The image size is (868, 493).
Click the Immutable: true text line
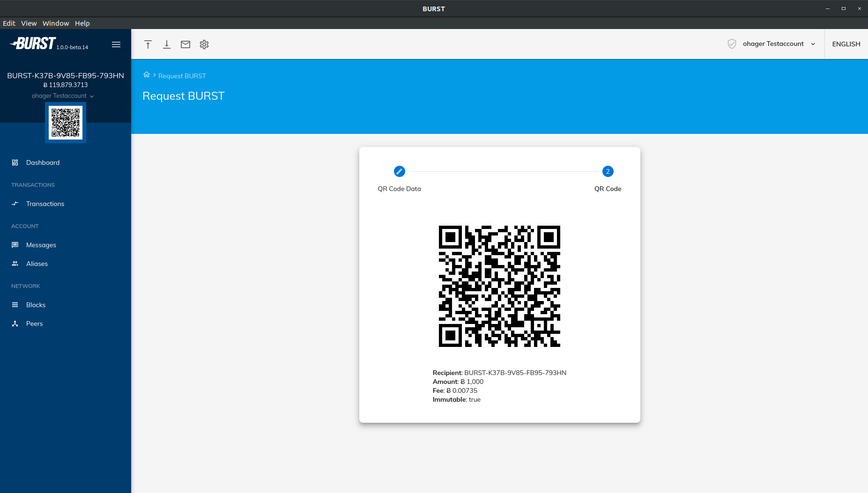click(x=457, y=399)
